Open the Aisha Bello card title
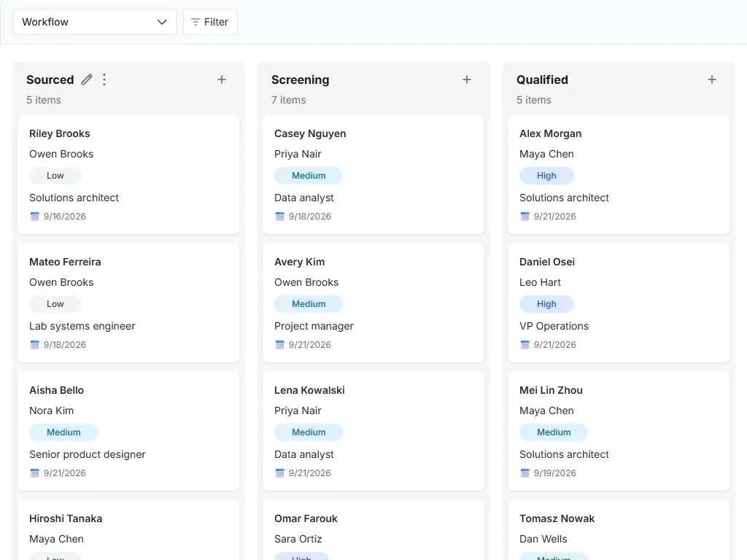Screen dimensions: 747x560 coord(56,390)
